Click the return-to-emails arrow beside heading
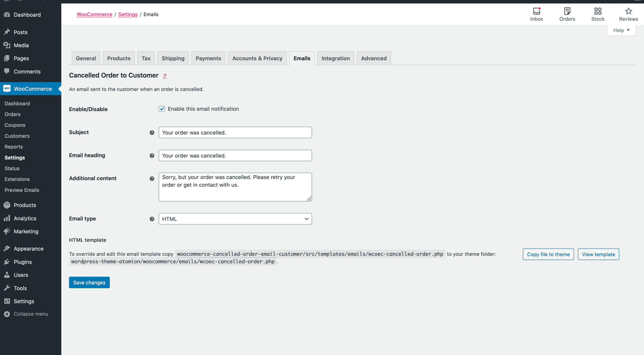 (165, 76)
